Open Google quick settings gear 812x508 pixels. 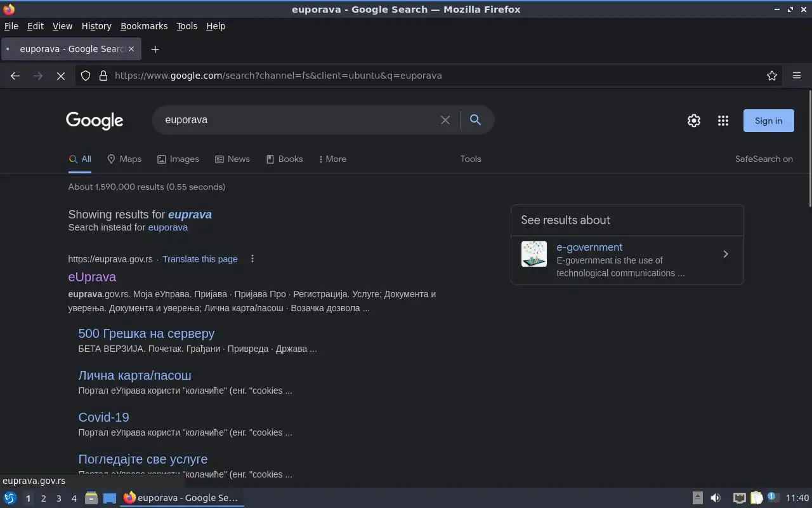coord(694,121)
